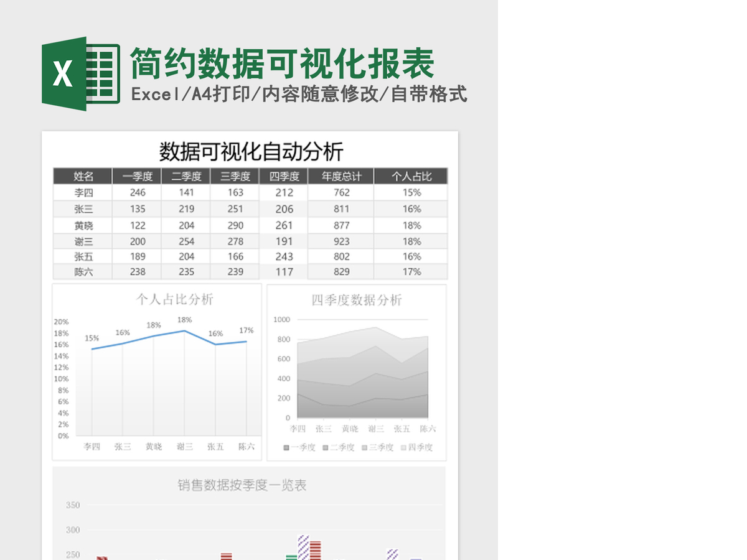The height and width of the screenshot is (560, 747).
Task: Select cell value 235 in 陈六 row
Action: [186, 272]
